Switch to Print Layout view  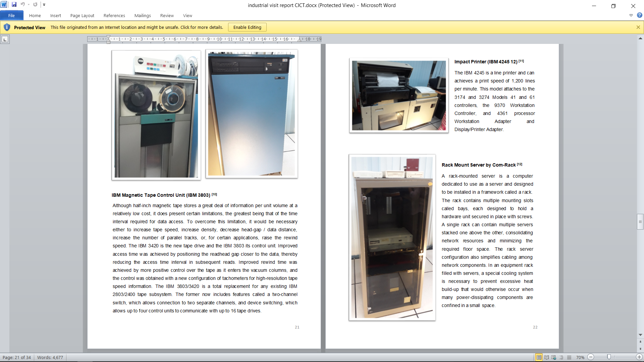tap(539, 357)
